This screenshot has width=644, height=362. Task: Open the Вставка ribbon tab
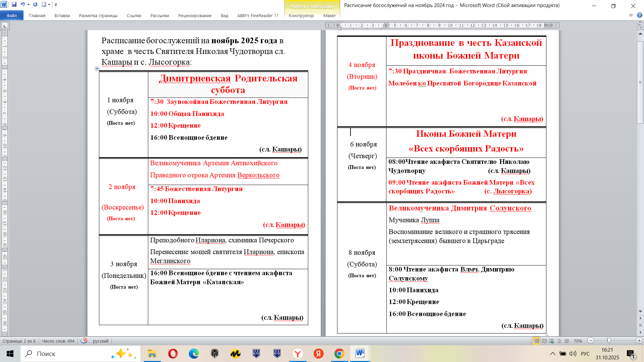pyautogui.click(x=62, y=15)
